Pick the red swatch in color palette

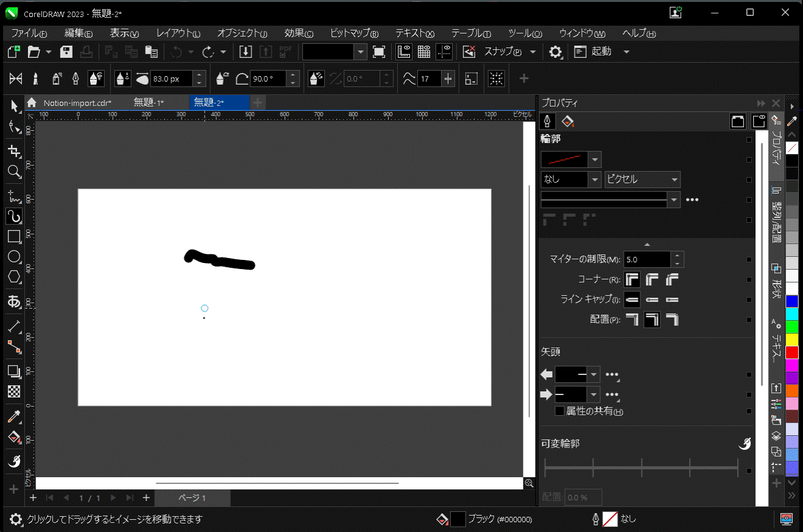[791, 352]
